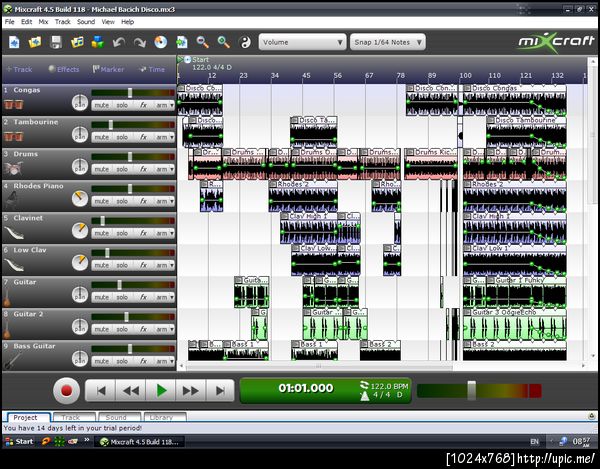Adjust the Congas track pan knob

(80, 103)
